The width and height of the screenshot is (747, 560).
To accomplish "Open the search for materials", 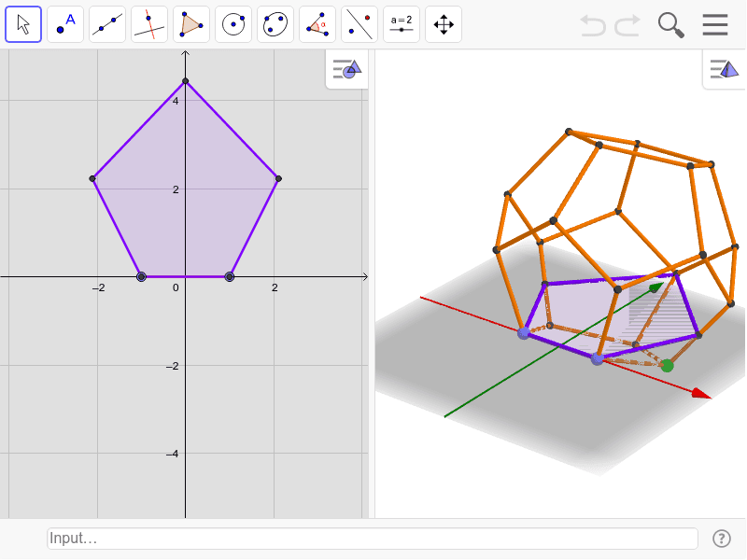I will 670,25.
